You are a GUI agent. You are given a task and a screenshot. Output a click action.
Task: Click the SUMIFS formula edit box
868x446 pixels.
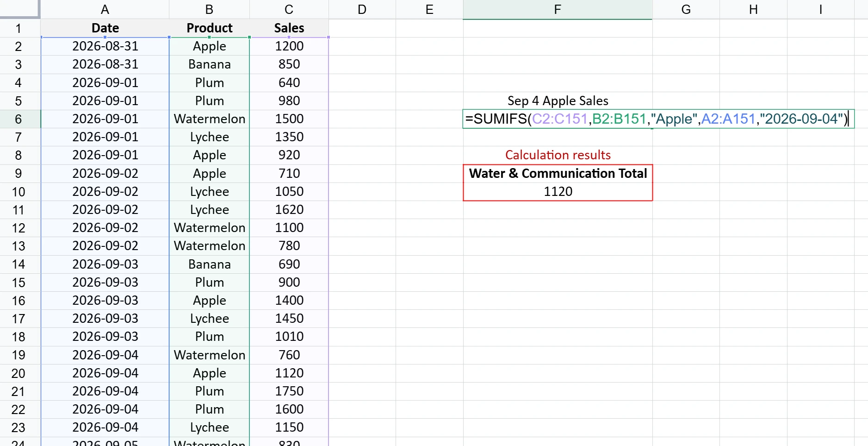(x=658, y=119)
